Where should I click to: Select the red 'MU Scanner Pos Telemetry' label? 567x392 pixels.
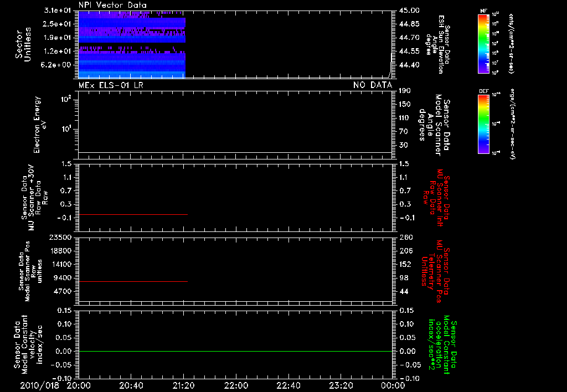click(x=436, y=271)
